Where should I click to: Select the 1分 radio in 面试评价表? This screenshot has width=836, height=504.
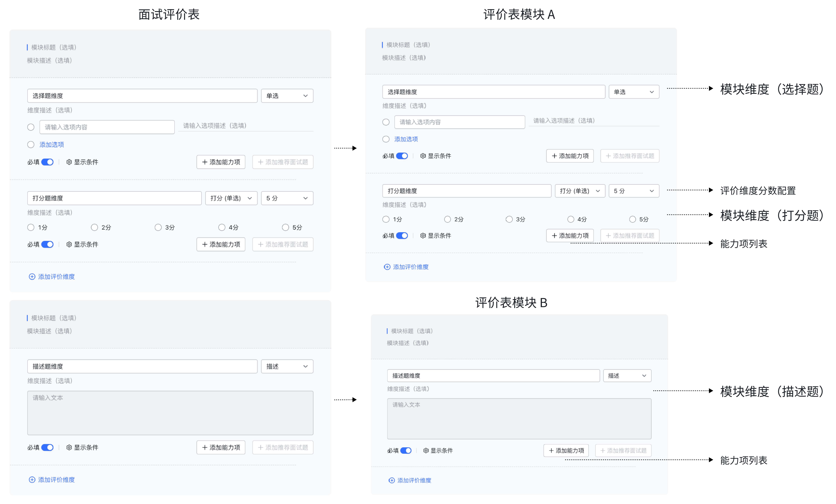click(31, 227)
